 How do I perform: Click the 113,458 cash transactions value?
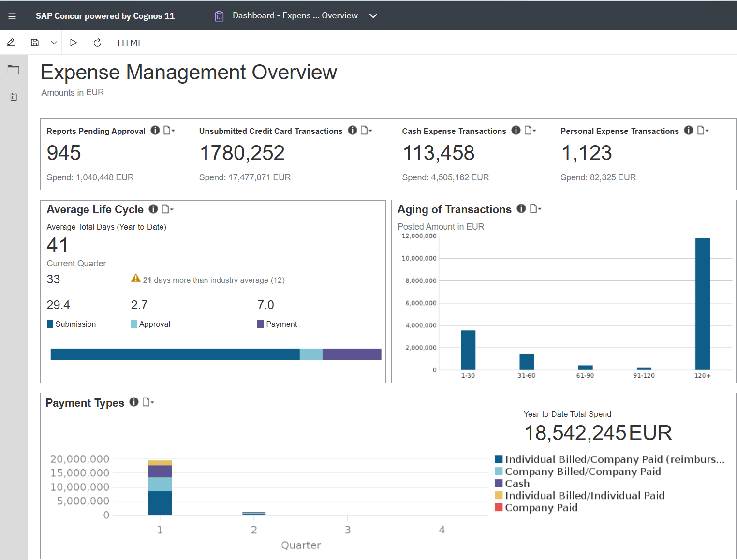(x=439, y=153)
